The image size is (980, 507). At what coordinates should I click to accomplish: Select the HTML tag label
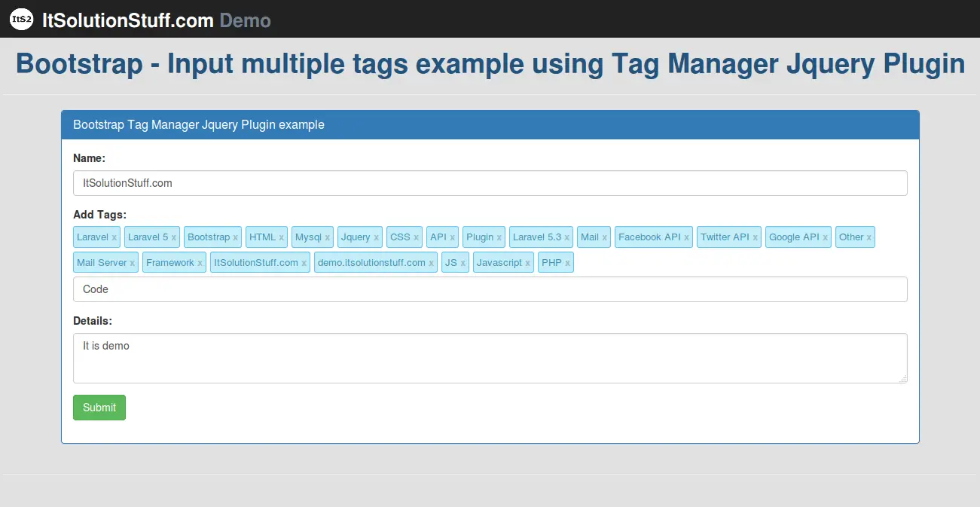[262, 237]
